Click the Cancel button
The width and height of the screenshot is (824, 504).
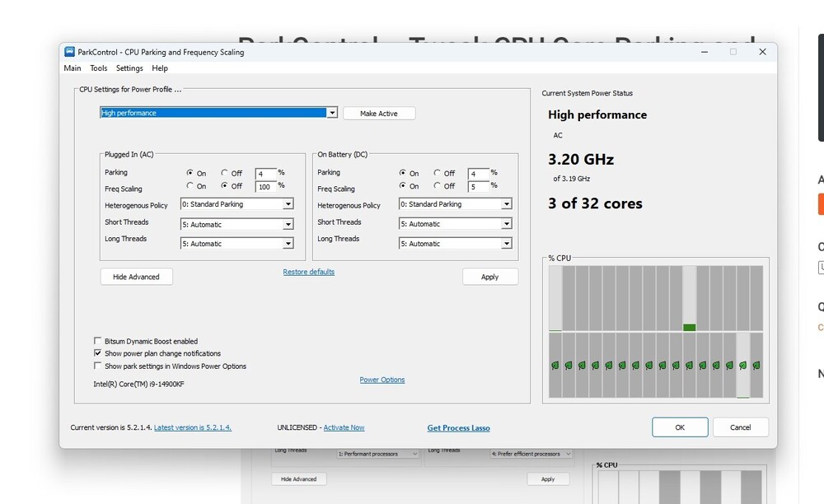tap(741, 427)
